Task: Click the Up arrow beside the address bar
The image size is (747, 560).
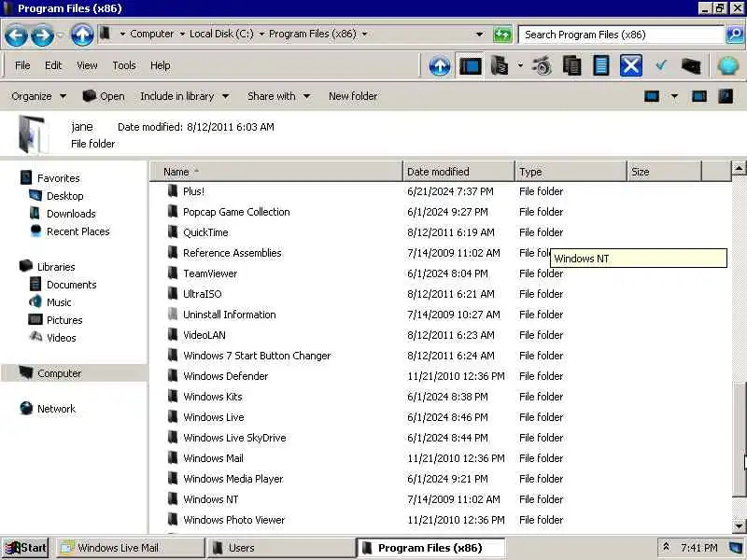Action: 82,35
